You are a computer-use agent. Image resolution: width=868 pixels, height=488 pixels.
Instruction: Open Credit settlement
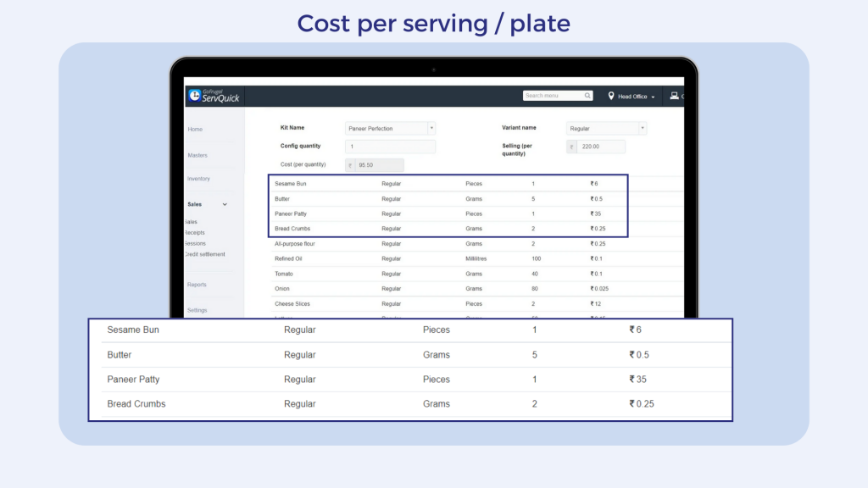tap(206, 253)
